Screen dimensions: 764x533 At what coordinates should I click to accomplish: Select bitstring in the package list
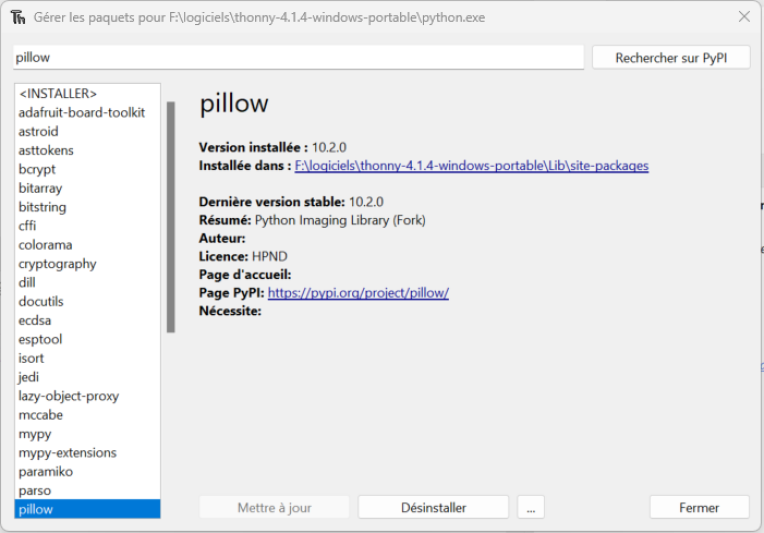click(87, 207)
